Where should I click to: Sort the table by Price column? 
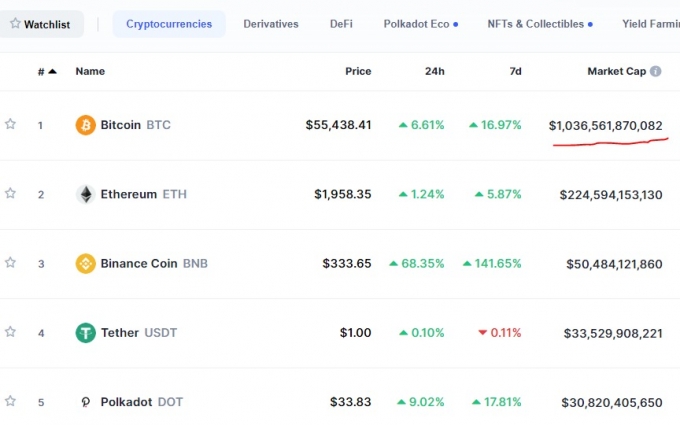click(358, 71)
